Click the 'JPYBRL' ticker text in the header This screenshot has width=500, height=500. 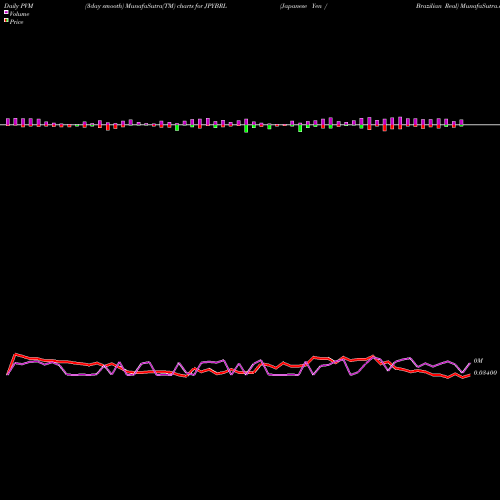coord(216,6)
